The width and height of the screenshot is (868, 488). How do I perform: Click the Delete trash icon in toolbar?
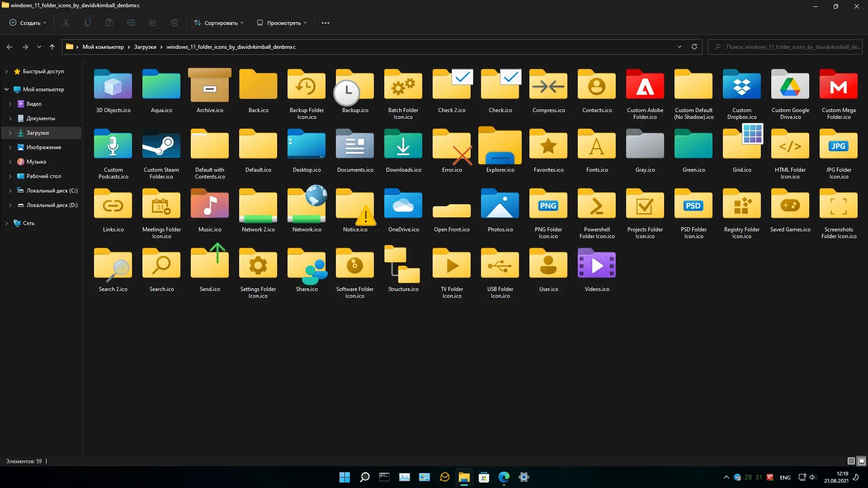(175, 23)
